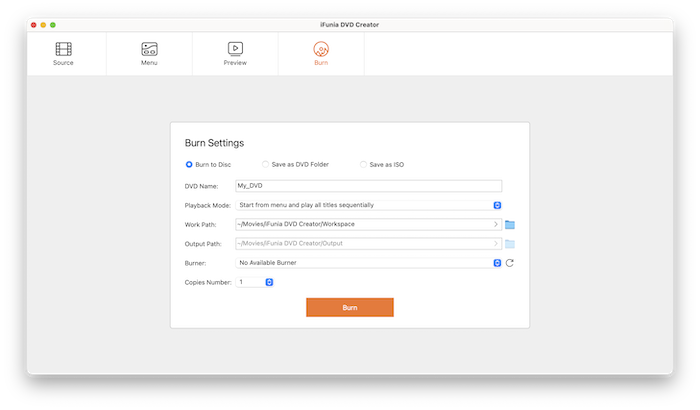Click the DVD Name text field

point(367,185)
